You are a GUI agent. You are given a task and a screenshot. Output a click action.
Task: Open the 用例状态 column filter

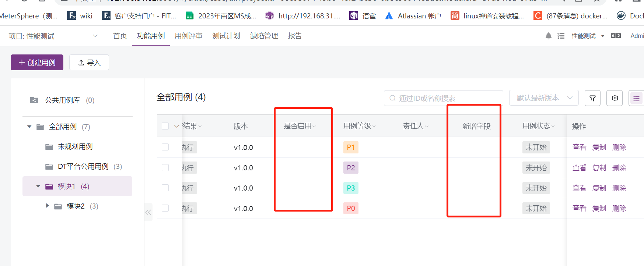pos(553,126)
